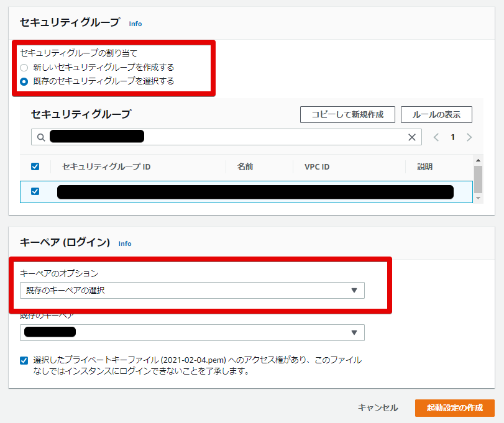
Task: Uncheck the selected security group row
Action: click(35, 191)
